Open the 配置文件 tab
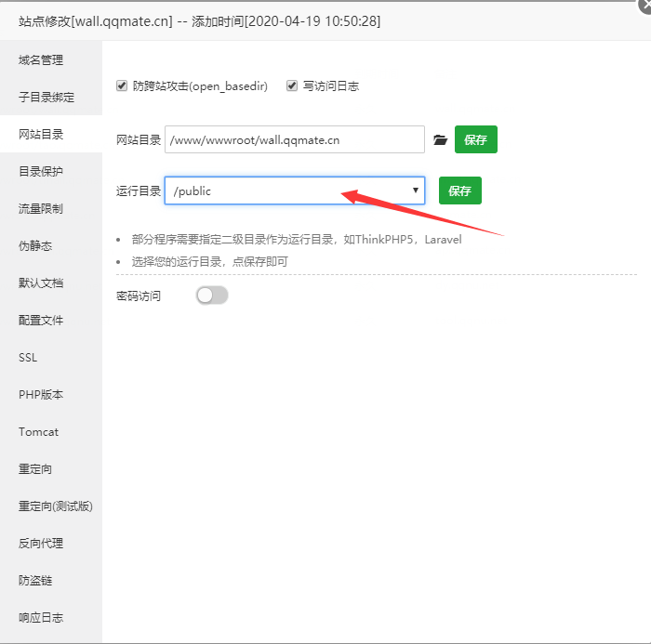 [41, 321]
